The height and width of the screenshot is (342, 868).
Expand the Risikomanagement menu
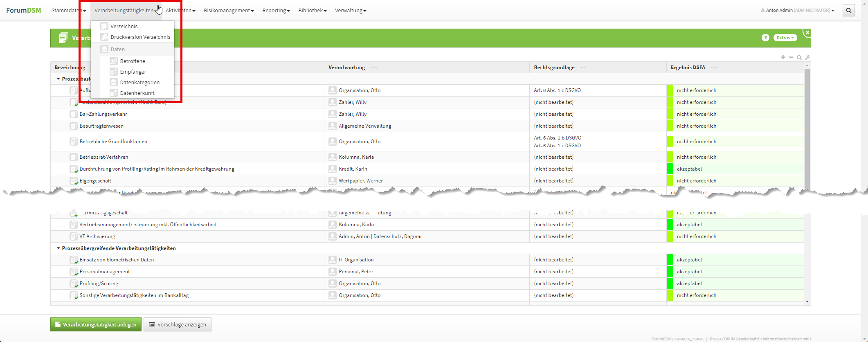(228, 11)
